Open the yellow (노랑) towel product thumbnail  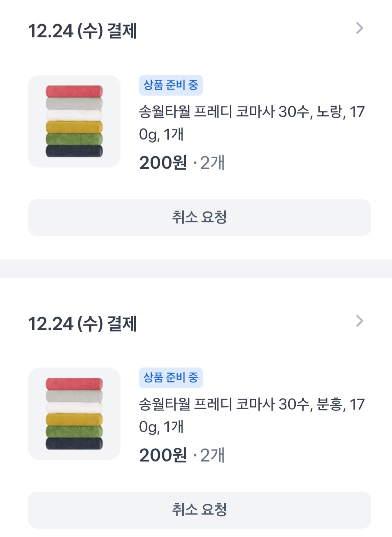pos(74,121)
